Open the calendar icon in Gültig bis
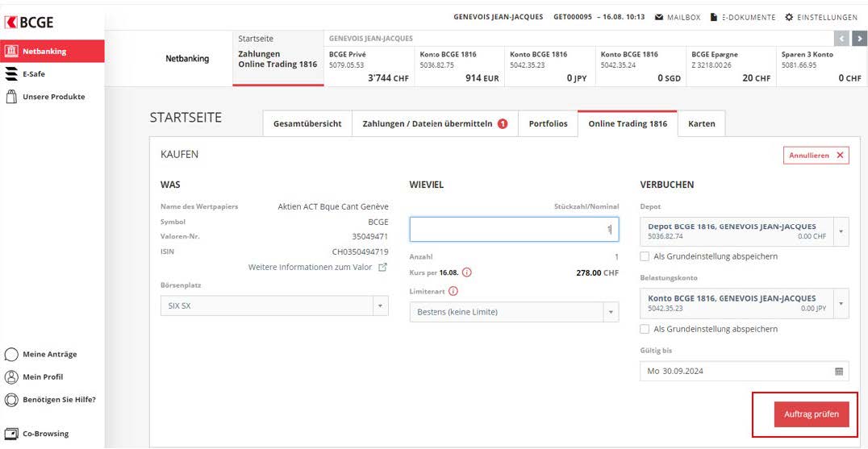 [x=839, y=371]
